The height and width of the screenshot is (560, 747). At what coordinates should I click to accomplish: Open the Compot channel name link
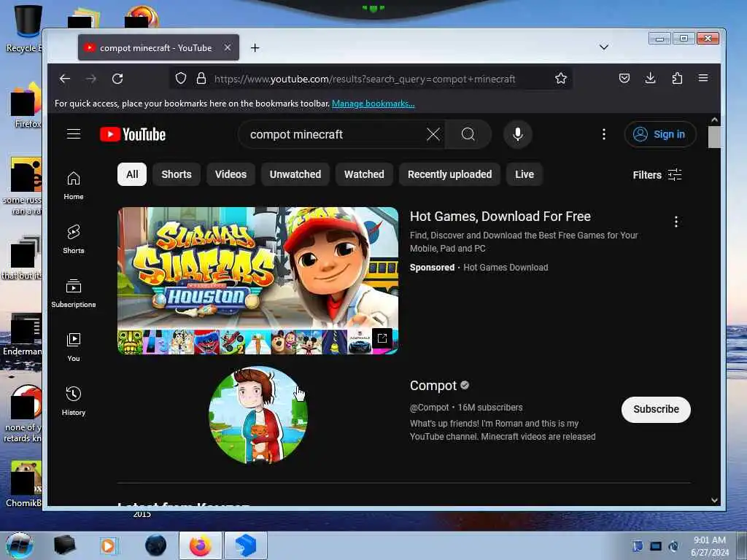(433, 385)
